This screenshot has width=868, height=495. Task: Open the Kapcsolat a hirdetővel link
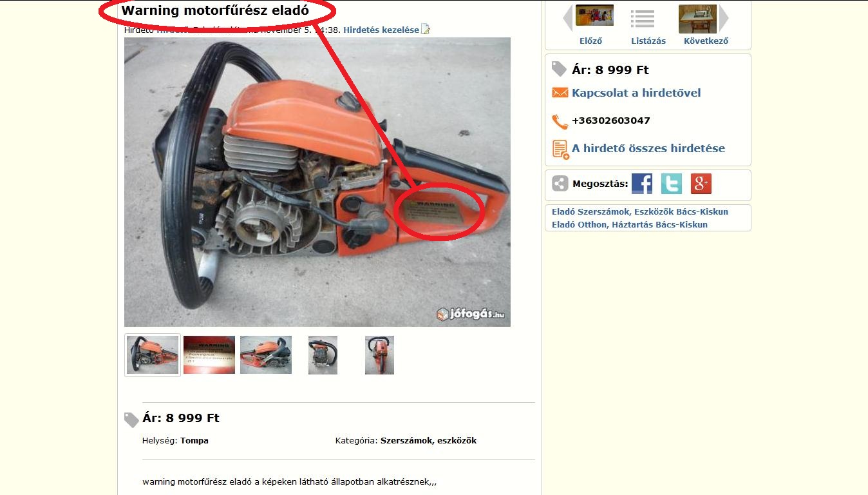[636, 93]
